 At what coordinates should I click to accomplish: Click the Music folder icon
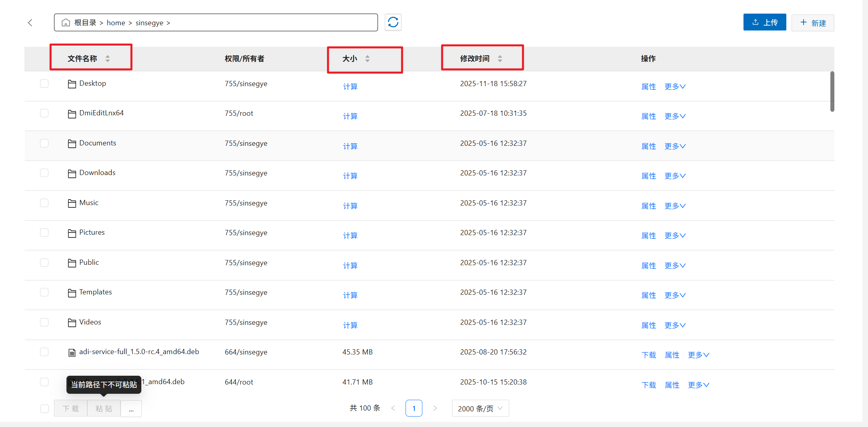pyautogui.click(x=72, y=203)
